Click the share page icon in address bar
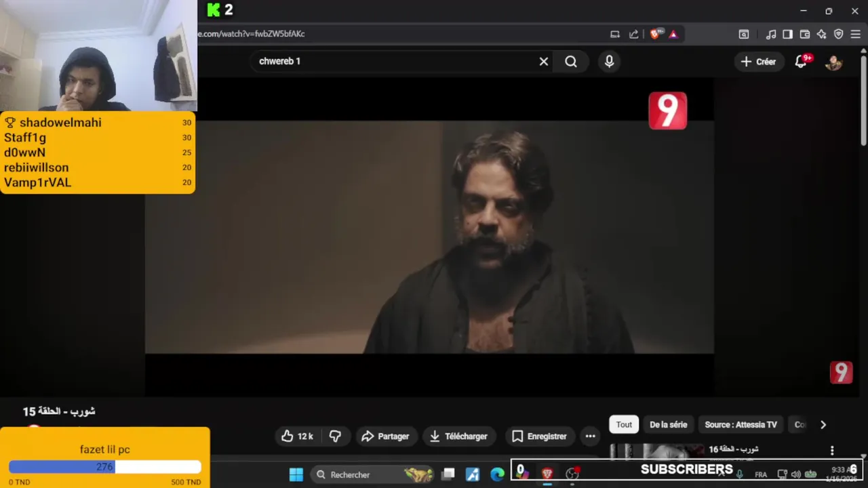The width and height of the screenshot is (868, 488). [x=633, y=35]
